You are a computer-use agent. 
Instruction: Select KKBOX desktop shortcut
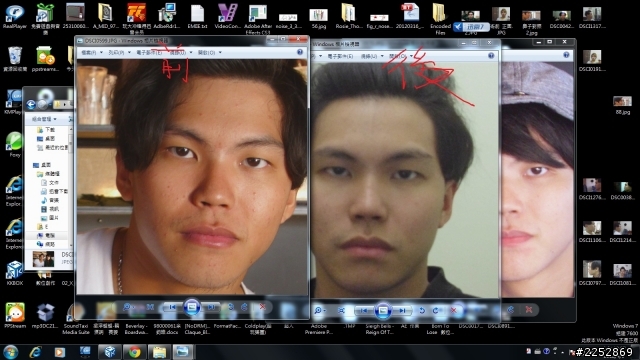pos(15,273)
